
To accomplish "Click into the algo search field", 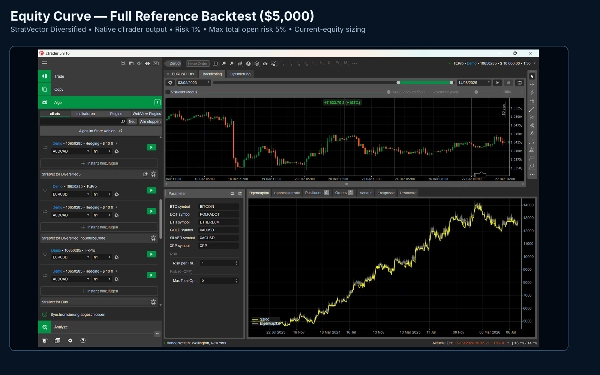I will click(x=83, y=121).
